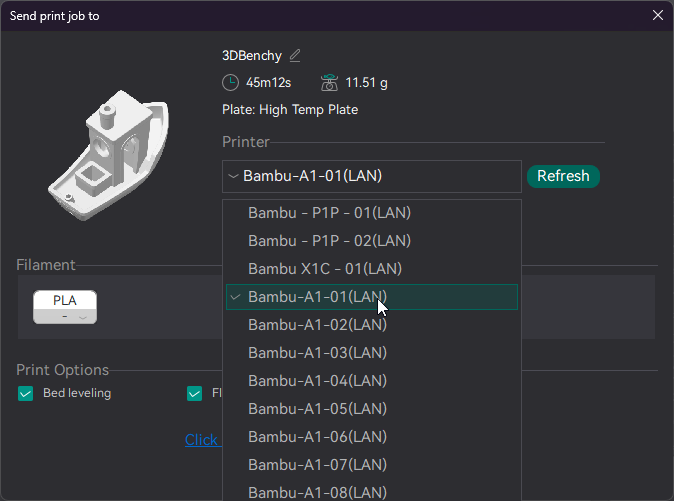
Task: Click the Bed leveling label text
Action: 77,393
